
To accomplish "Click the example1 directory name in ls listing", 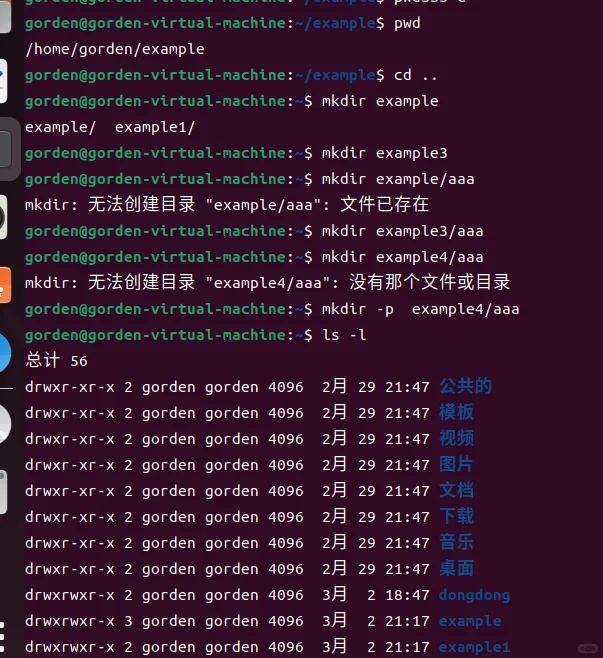I will coord(475,647).
